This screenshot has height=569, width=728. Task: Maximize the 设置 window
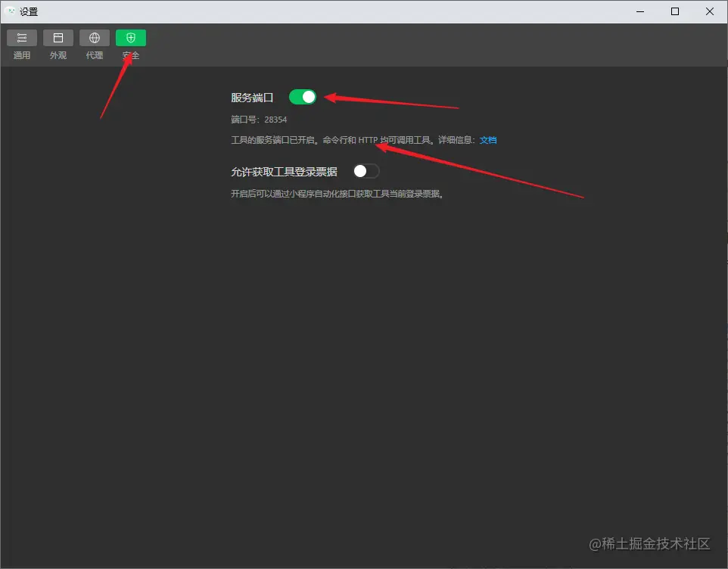(x=675, y=11)
